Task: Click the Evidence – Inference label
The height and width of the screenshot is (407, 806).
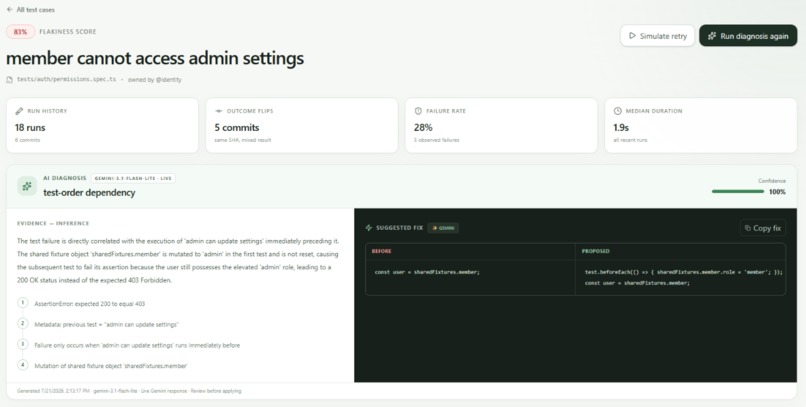Action: click(53, 224)
